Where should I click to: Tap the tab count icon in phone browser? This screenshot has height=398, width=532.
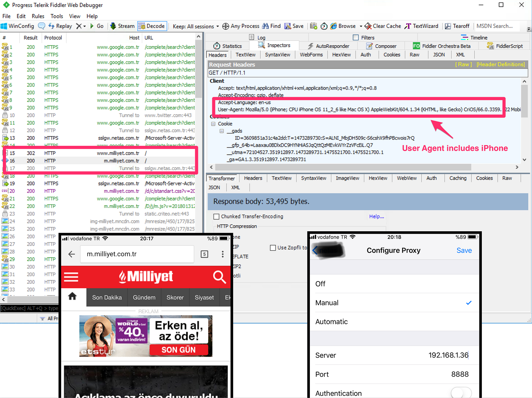[204, 254]
